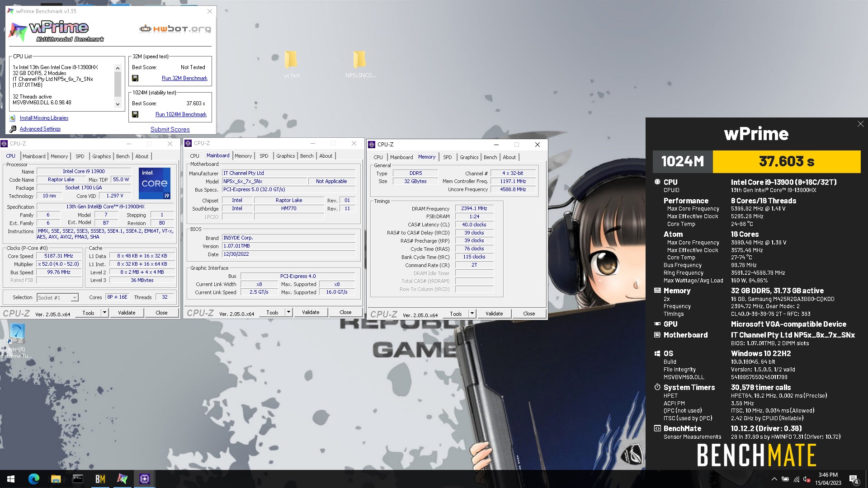The width and height of the screenshot is (868, 488).
Task: Click Close button in left CPU-Z window
Action: point(161,313)
